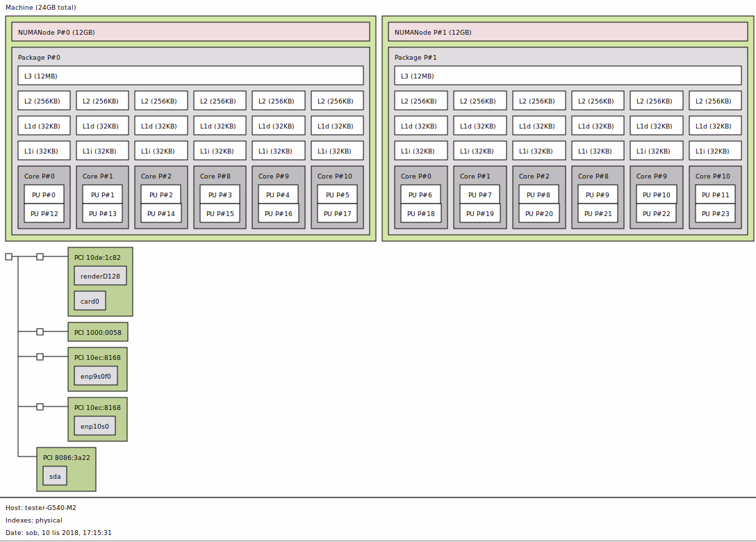Click processing unit PU P#5
The width and height of the screenshot is (756, 542).
(337, 195)
